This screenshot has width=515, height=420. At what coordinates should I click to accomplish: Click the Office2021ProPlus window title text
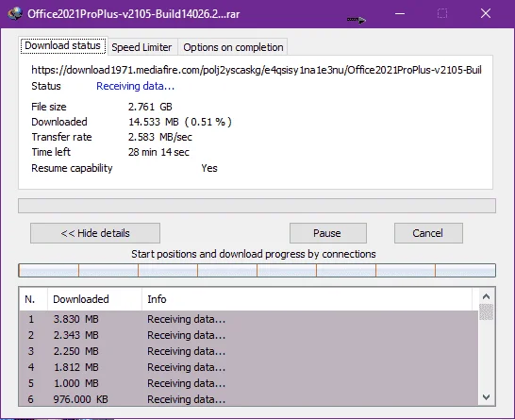click(134, 14)
